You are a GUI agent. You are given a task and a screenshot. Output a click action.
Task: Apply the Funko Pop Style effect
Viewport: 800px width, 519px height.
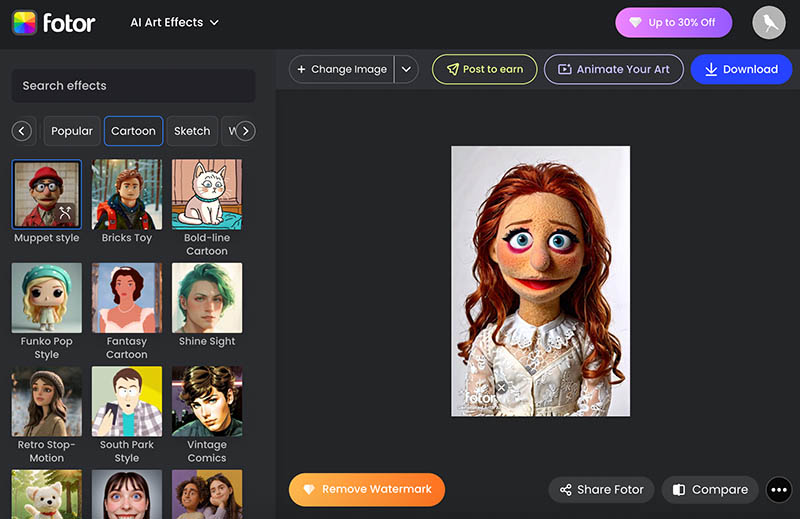pos(46,298)
